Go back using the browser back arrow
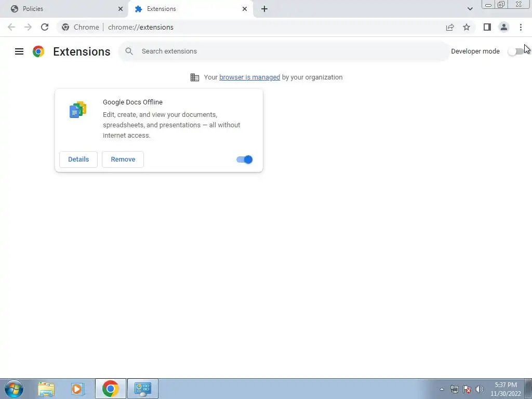Screen dimensions: 532x399 click(11, 27)
